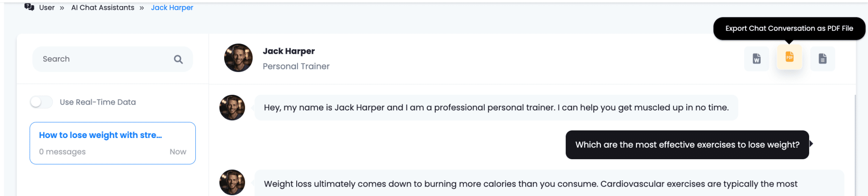Enable the Use Real-Time Data switch
This screenshot has width=868, height=196.
(x=42, y=102)
